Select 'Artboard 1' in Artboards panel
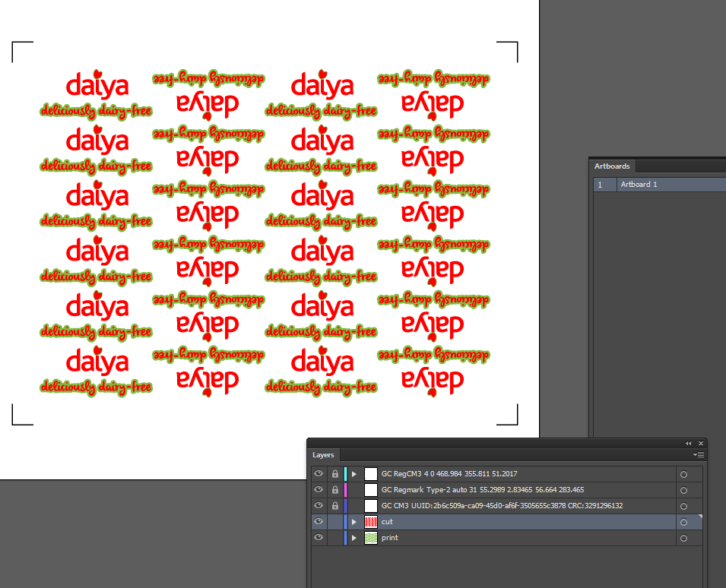The image size is (726, 588). (639, 184)
